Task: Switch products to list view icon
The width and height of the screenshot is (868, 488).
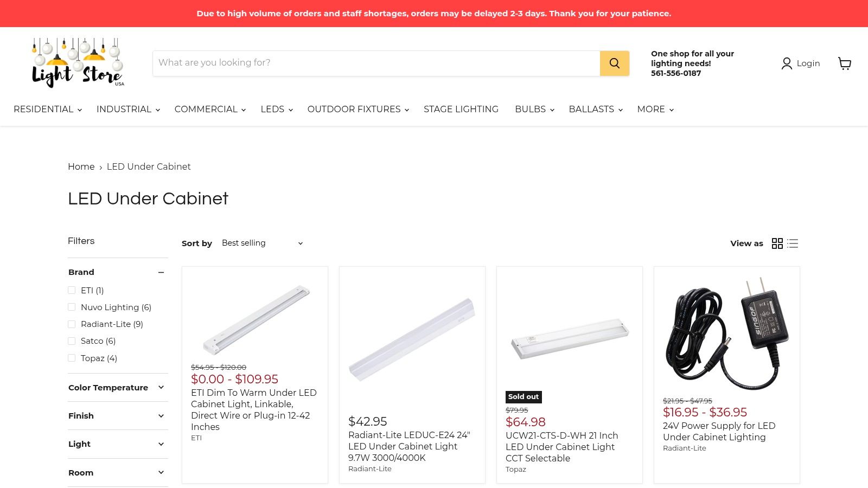Action: click(793, 243)
